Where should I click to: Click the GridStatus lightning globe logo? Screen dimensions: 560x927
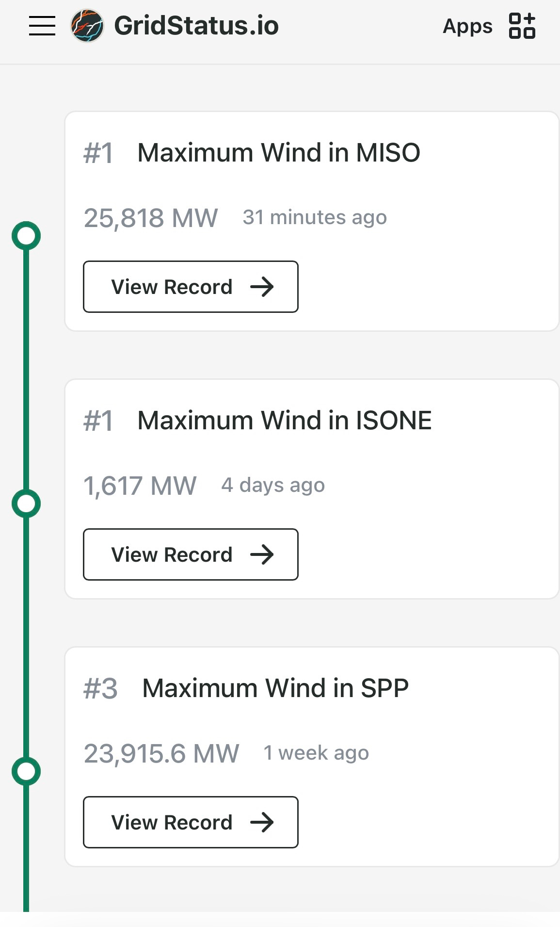[x=87, y=26]
